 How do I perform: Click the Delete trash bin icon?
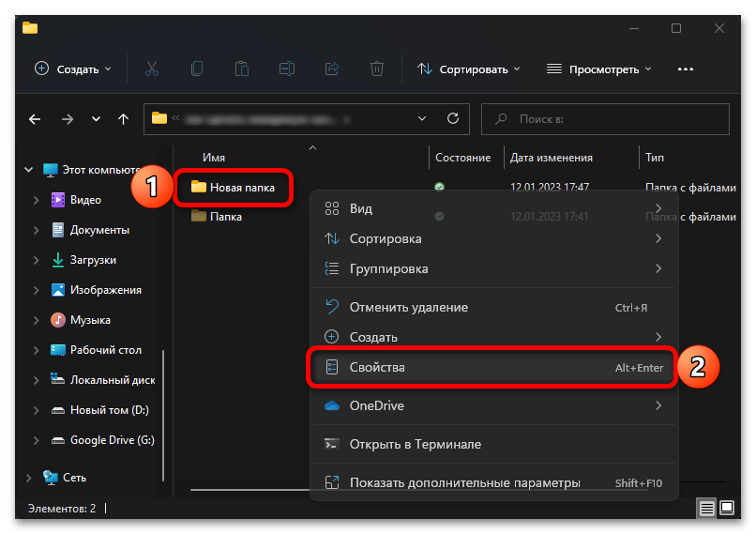coord(376,69)
